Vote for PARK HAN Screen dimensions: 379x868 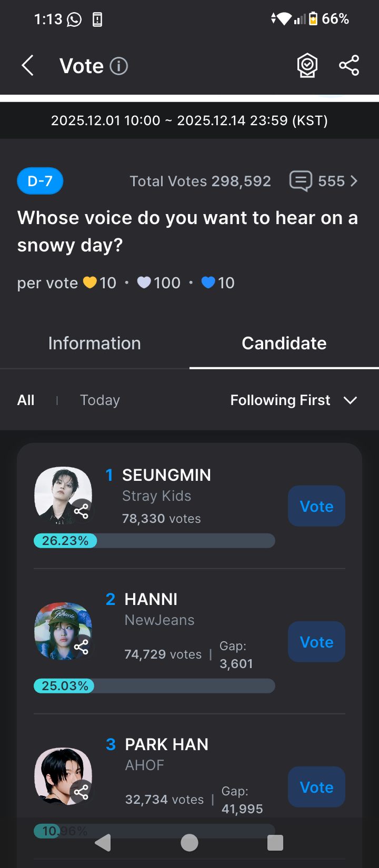(x=316, y=787)
